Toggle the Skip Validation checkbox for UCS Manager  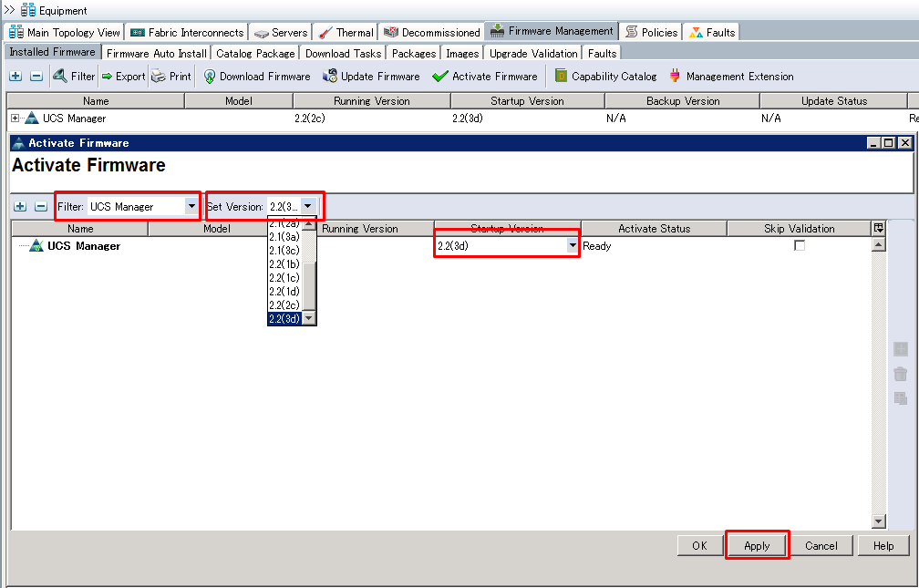click(800, 245)
